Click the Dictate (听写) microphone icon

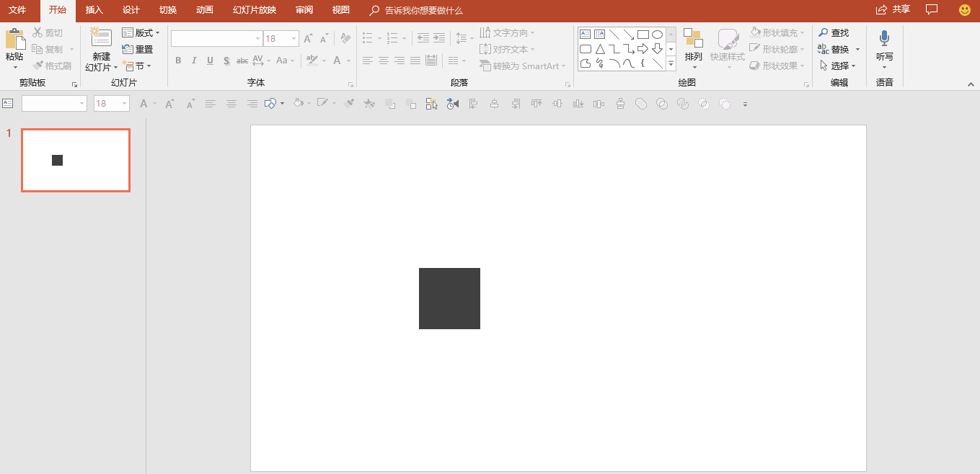(884, 39)
